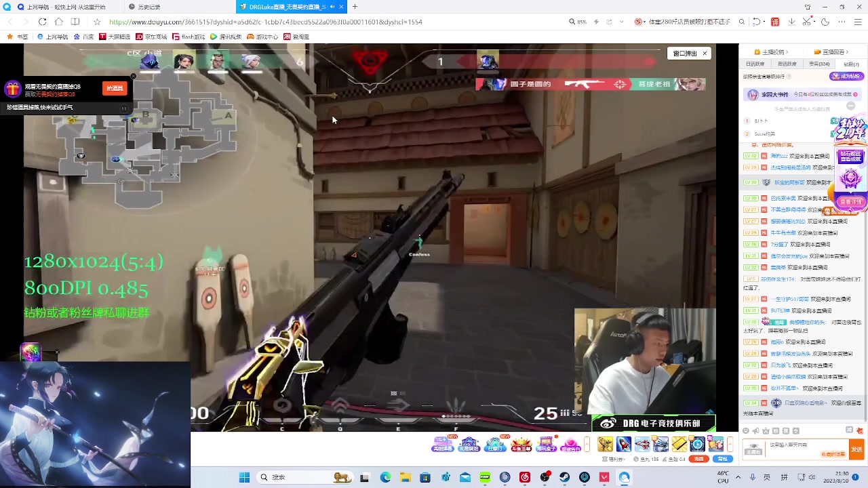The image size is (868, 488).
Task: Open File Explorer from taskbar
Action: 406,477
